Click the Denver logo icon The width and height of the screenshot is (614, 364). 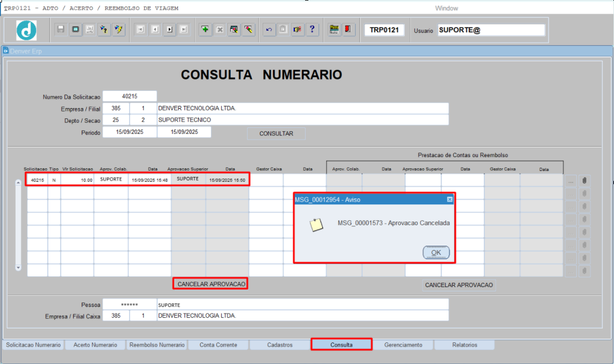[x=26, y=30]
